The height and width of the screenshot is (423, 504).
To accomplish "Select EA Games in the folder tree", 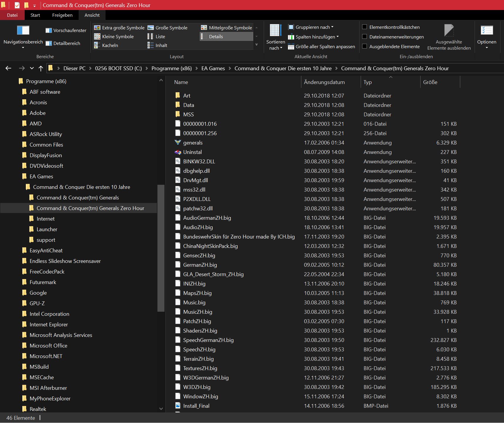I will click(x=41, y=177).
